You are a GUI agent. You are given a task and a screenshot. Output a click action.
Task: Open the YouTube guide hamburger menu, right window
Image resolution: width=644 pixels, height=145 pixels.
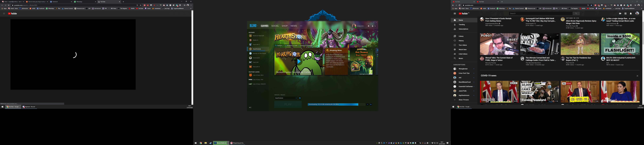455,13
